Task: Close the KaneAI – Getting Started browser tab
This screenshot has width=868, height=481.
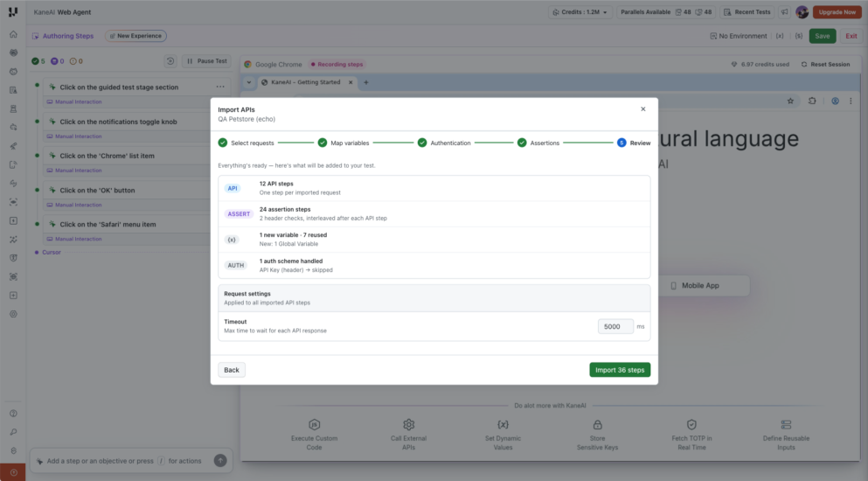Action: [351, 82]
